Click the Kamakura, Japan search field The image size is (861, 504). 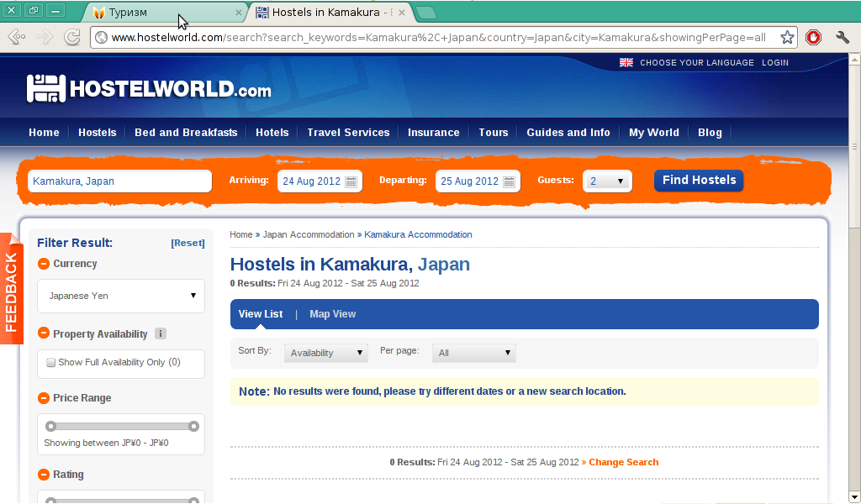(x=119, y=181)
